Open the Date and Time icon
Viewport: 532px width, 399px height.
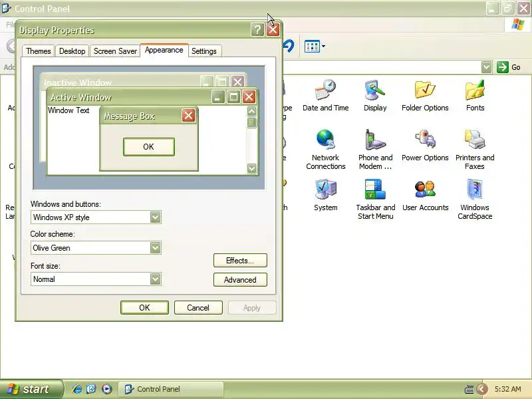point(325,96)
